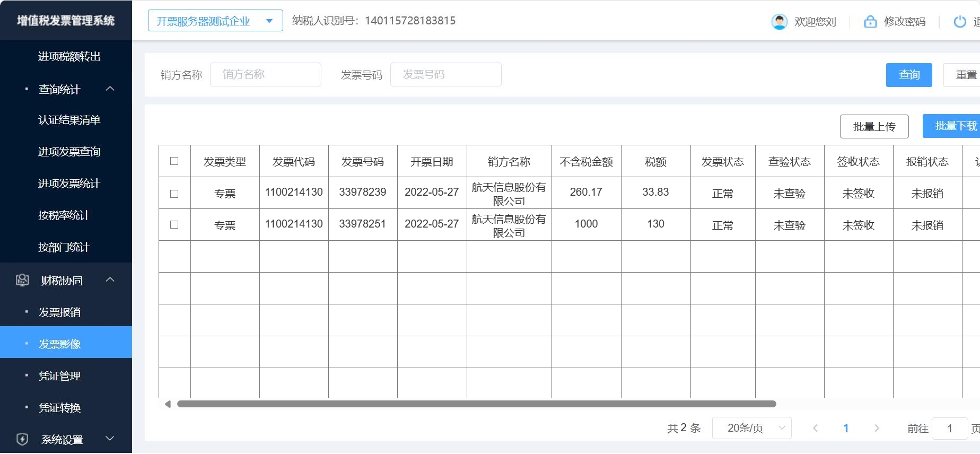Click taxpayer ID 140115728183815
Image resolution: width=980 pixels, height=454 pixels.
point(410,21)
